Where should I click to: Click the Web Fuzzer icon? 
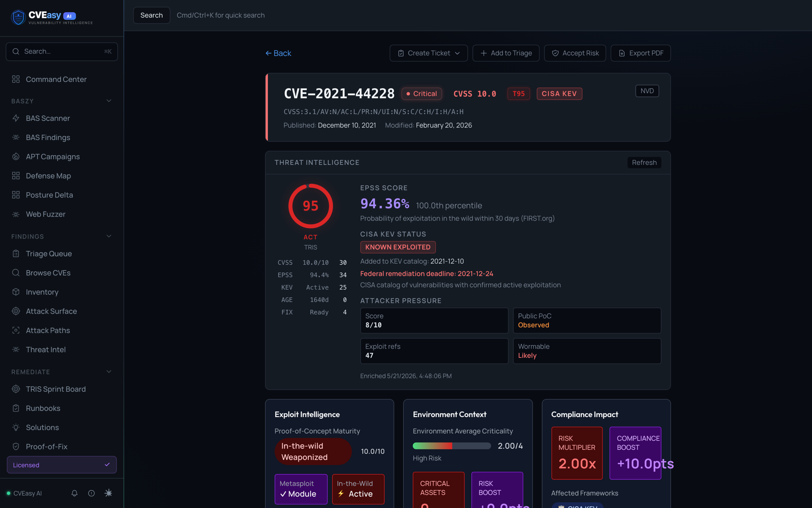pyautogui.click(x=16, y=214)
